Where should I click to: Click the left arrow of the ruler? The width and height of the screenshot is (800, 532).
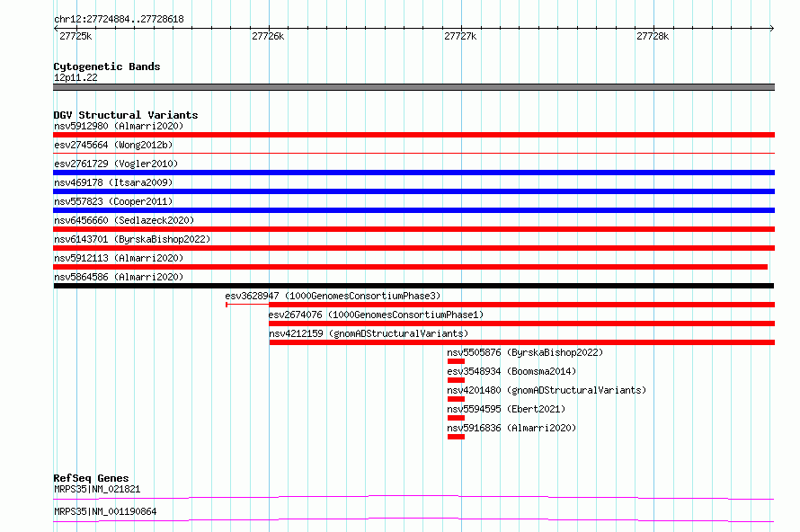tap(56, 29)
